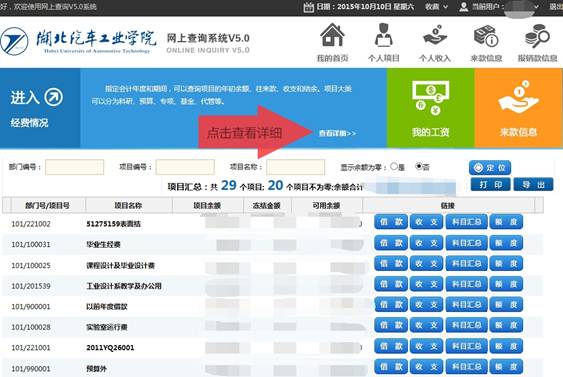563x377 pixels.
Task: Focus the 项目名称 input field
Action: pyautogui.click(x=296, y=167)
